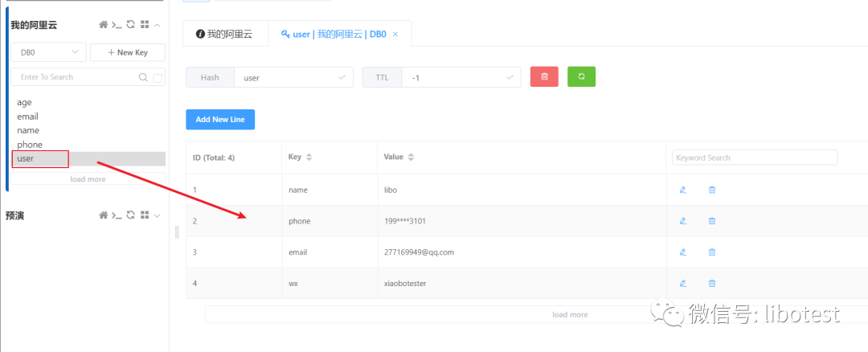Click the wx key cell
Viewport: 868px width, 352px height.
click(330, 284)
